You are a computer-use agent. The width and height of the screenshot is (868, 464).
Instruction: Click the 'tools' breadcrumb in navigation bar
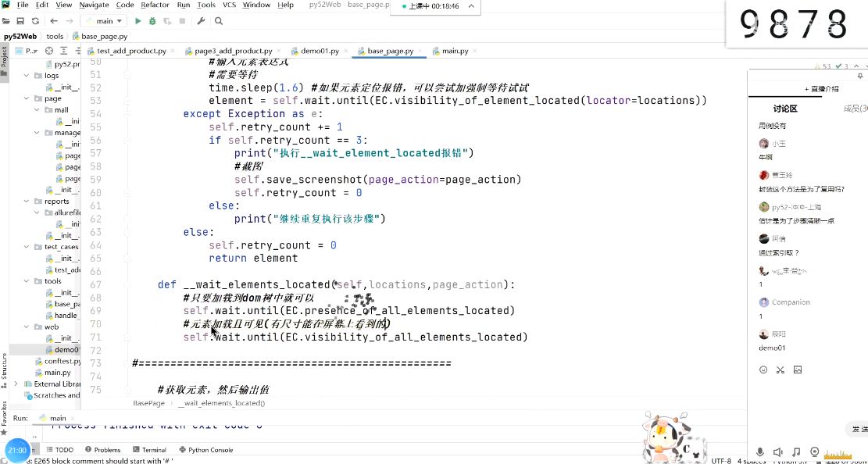[x=55, y=36]
